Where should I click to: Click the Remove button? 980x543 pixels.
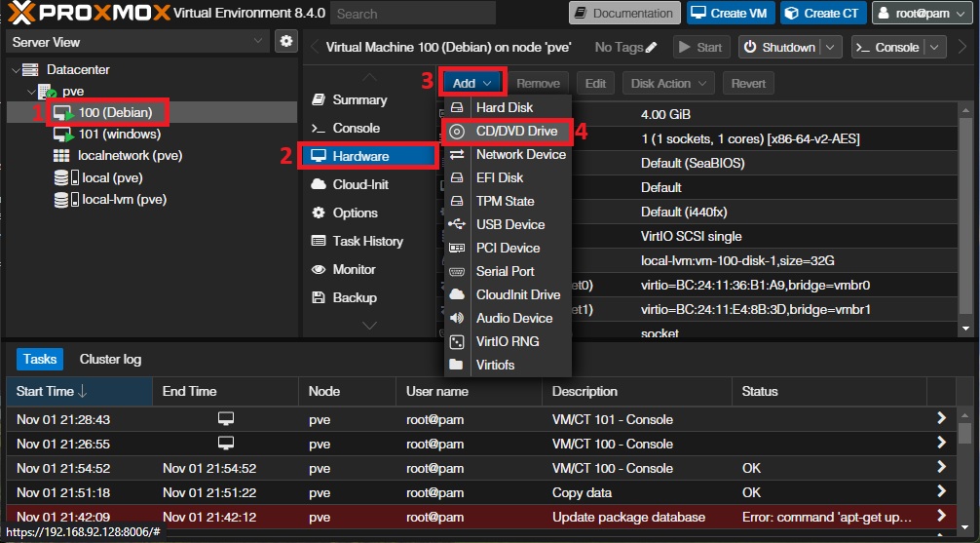538,83
